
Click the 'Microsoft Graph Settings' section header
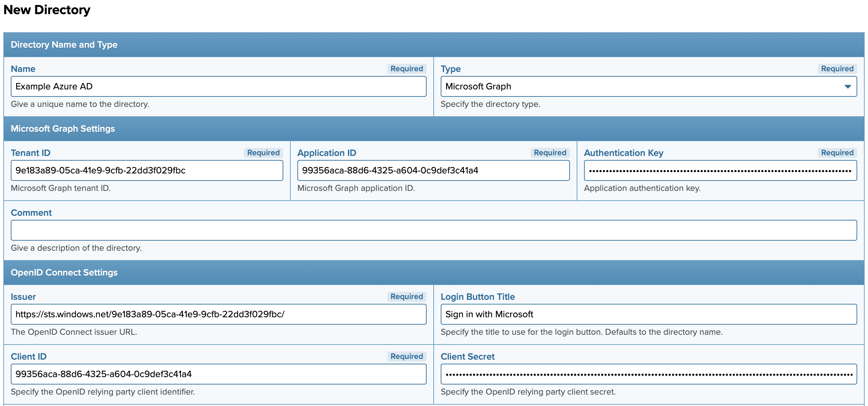pyautogui.click(x=434, y=129)
